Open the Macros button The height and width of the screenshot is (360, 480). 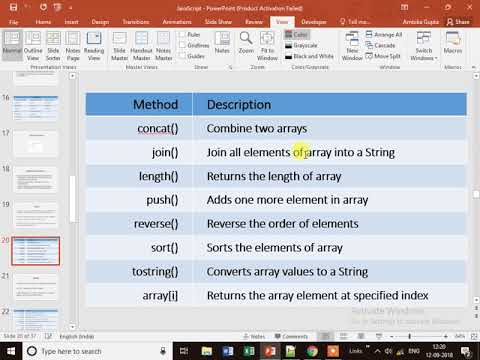click(x=453, y=43)
